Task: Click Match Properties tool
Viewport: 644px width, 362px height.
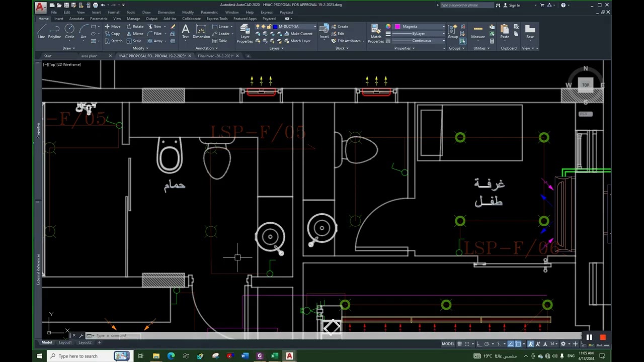Action: pyautogui.click(x=376, y=33)
